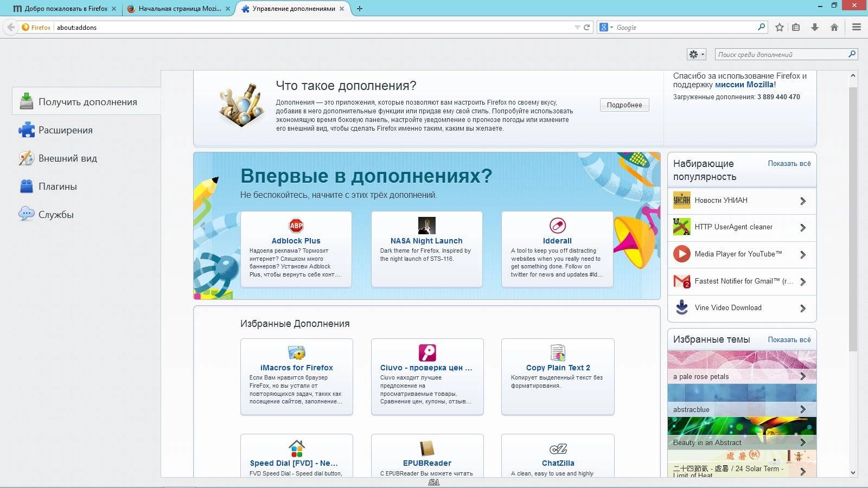868x488 pixels.
Task: Show all featured themes via Показать всё
Action: [789, 339]
